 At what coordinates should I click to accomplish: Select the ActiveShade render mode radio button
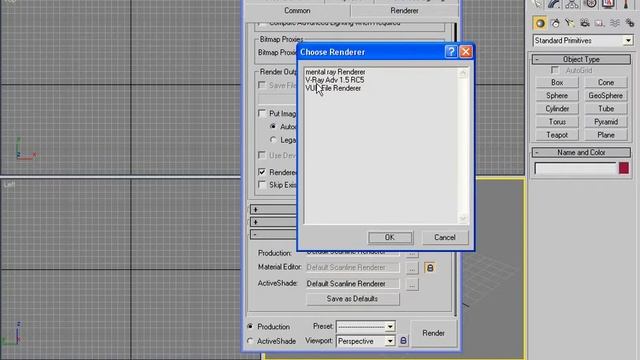pyautogui.click(x=250, y=341)
